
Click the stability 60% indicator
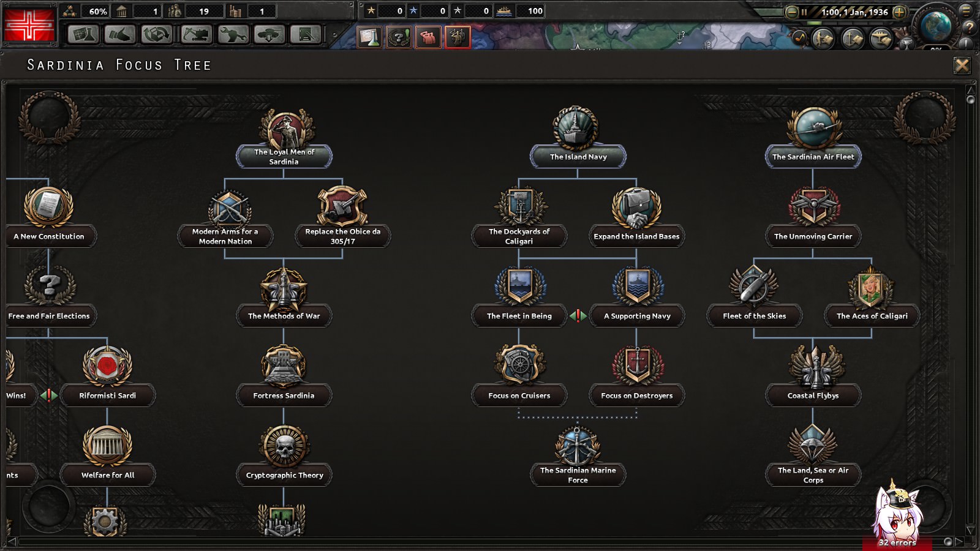87,11
